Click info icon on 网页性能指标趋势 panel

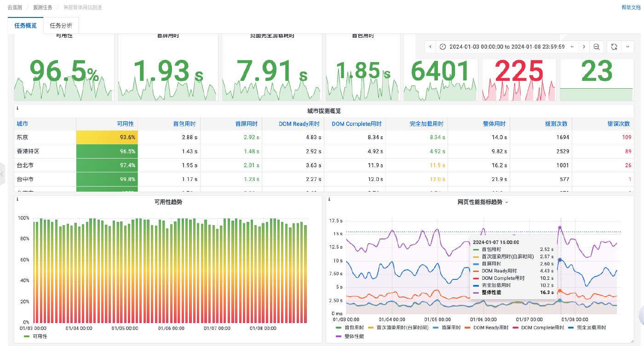coord(329,199)
